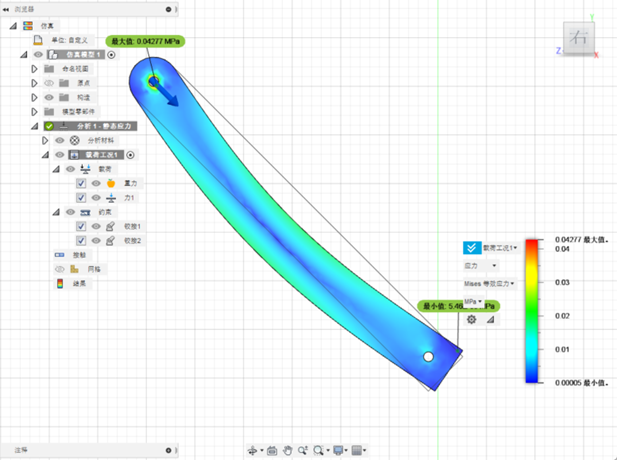Uncheck the 铰接1 constraint checkbox
This screenshot has width=617, height=460.
click(x=81, y=227)
